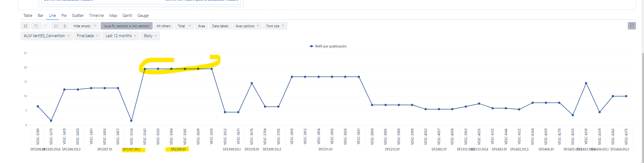Click the VESC-3676 data point

click(252, 83)
